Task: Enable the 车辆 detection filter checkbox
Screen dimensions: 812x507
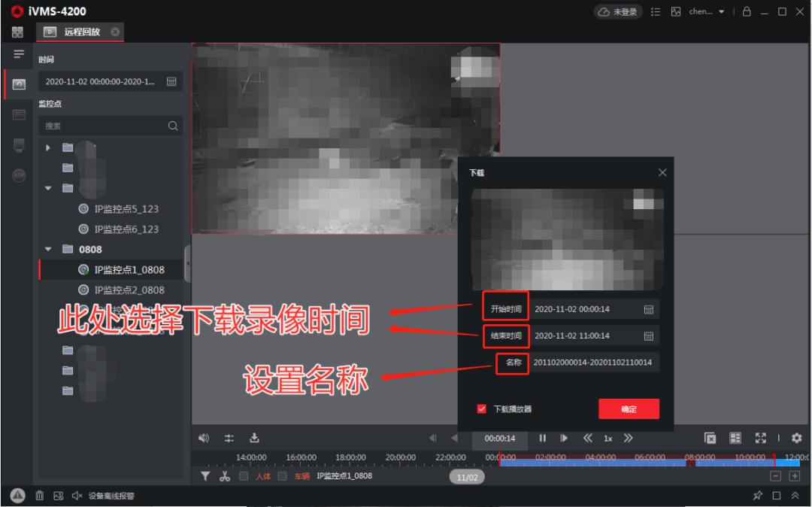Action: click(283, 476)
